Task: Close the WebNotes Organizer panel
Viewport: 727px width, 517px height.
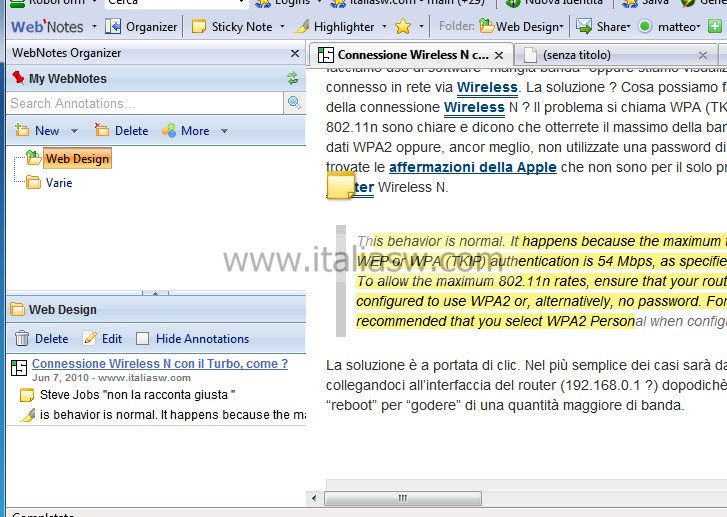Action: tap(295, 53)
